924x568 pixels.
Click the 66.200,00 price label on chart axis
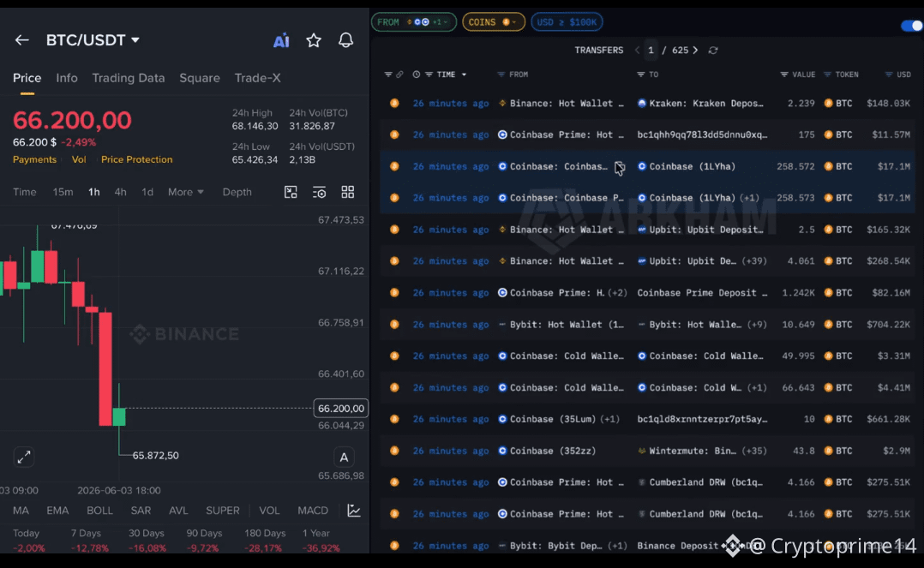[340, 409]
